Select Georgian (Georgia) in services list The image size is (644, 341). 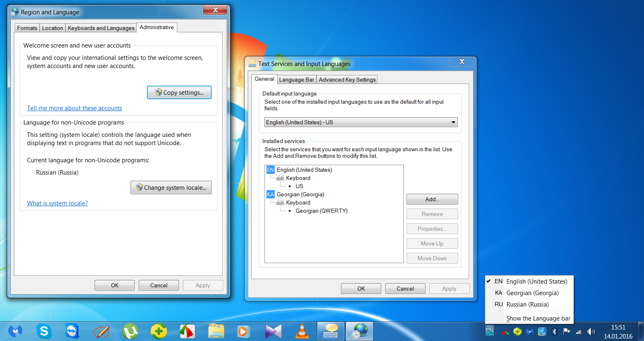point(301,194)
